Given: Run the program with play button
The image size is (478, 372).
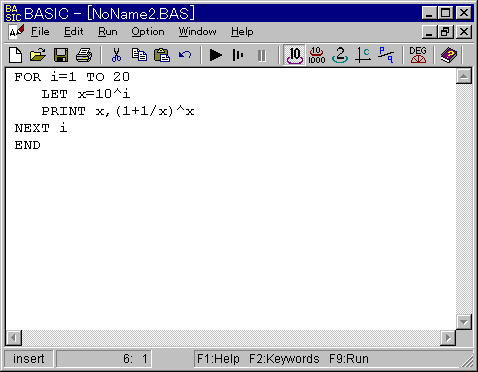Looking at the screenshot, I should (x=216, y=55).
